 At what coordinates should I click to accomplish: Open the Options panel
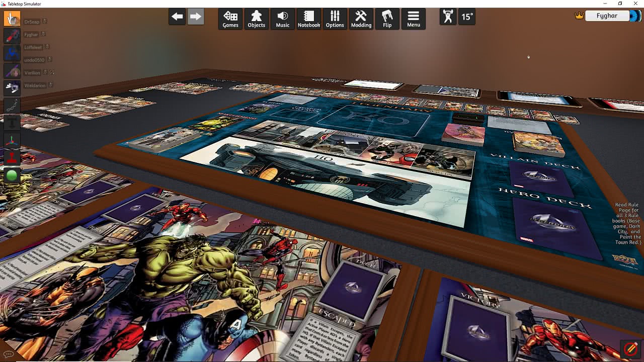click(x=335, y=19)
